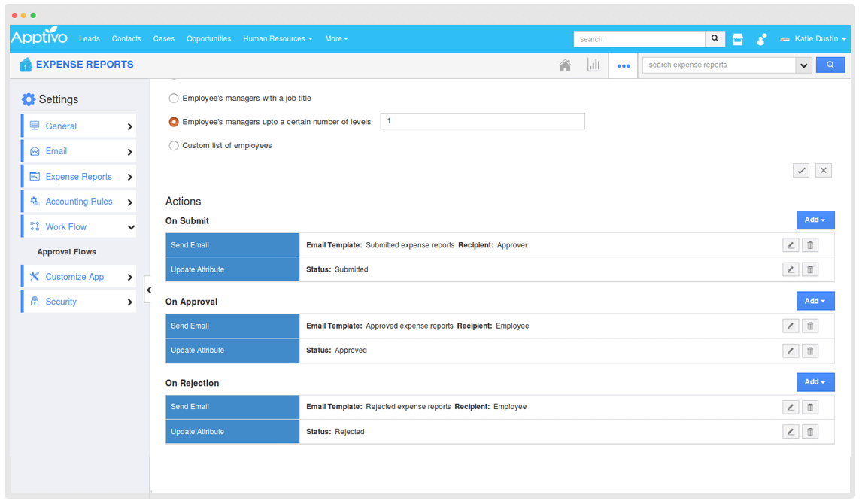Open Leads from the top navigation

click(90, 39)
